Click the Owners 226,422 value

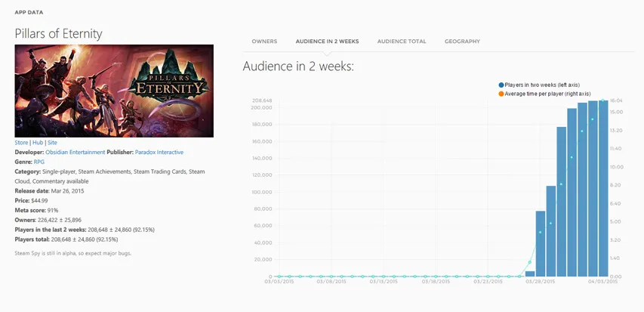(60, 220)
